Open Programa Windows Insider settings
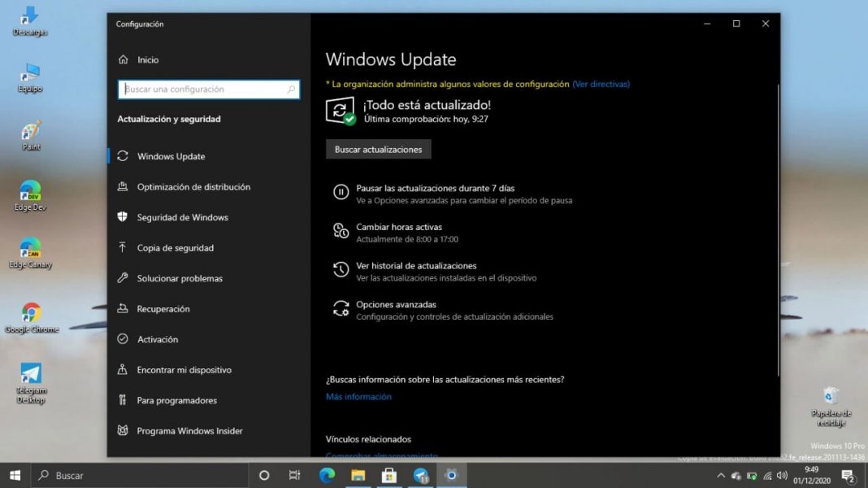The image size is (868, 488). [x=189, y=431]
